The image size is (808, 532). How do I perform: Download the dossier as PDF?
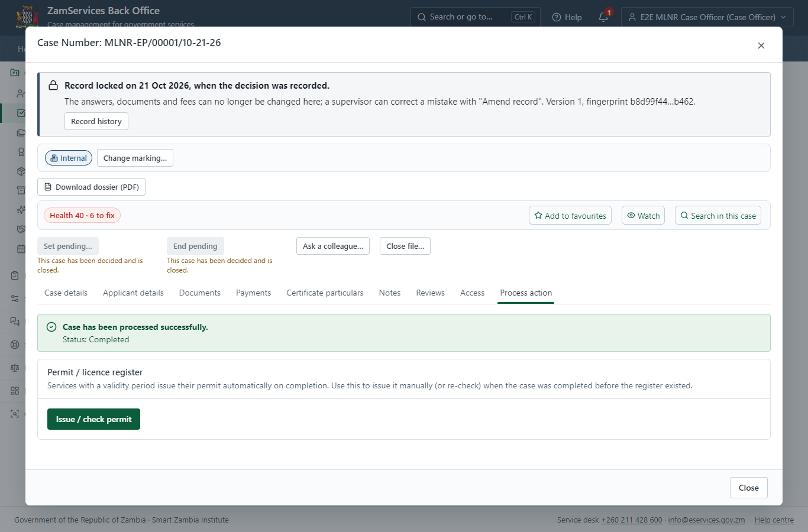coord(91,187)
